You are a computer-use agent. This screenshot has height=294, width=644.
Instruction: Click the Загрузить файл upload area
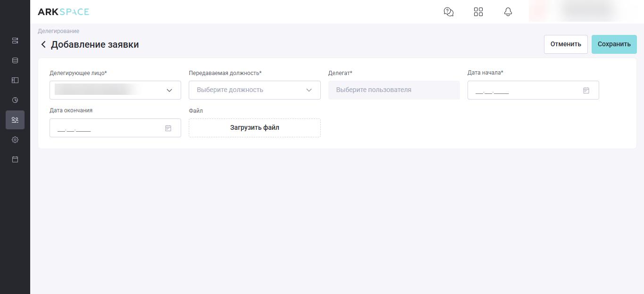[x=255, y=128]
